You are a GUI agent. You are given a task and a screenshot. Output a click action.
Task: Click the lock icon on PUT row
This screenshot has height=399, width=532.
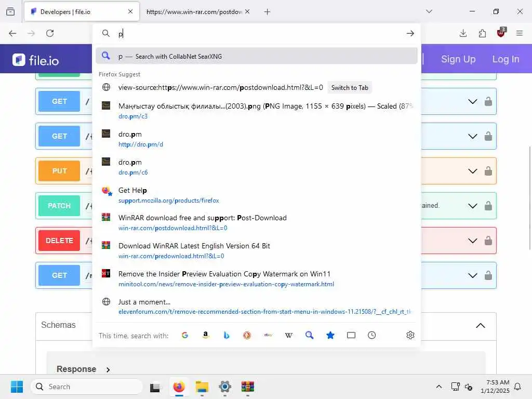(x=488, y=171)
